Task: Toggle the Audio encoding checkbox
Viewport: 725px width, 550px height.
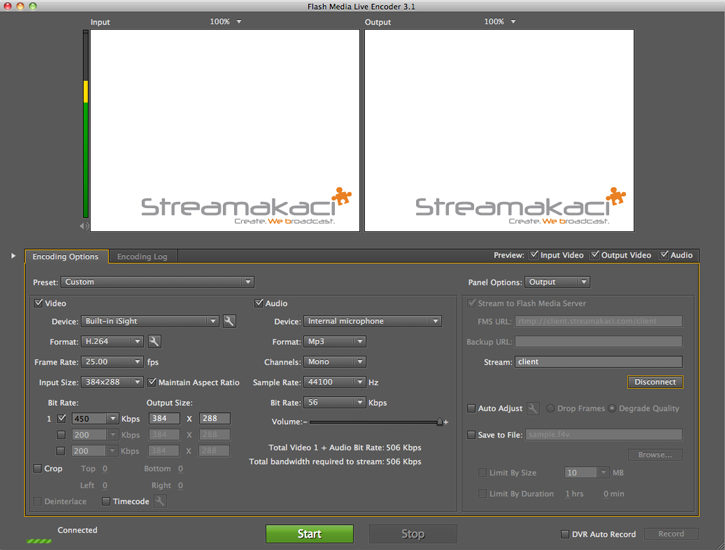Action: click(x=259, y=303)
